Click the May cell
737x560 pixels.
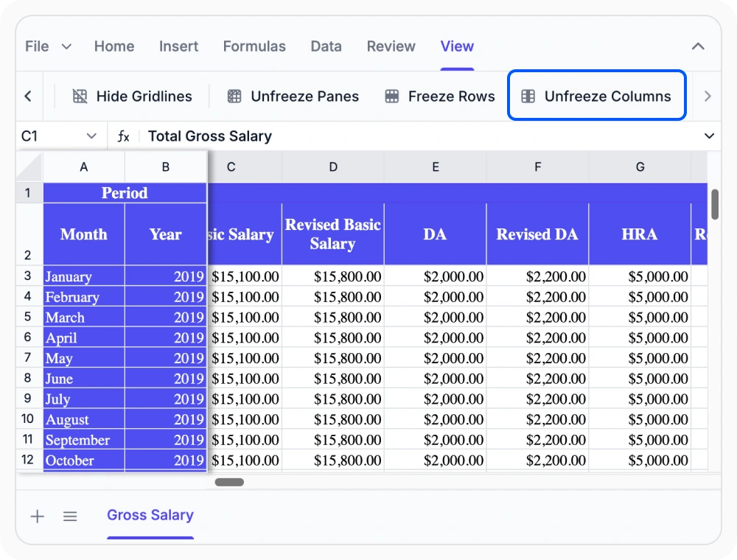[x=84, y=358]
